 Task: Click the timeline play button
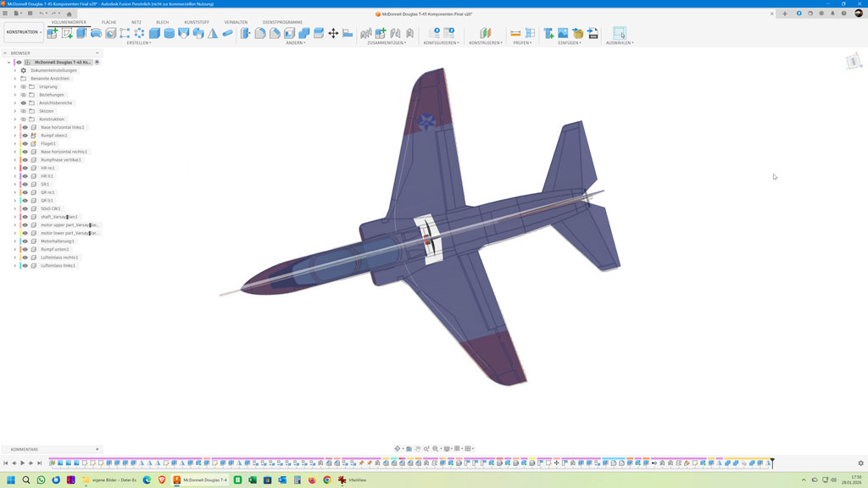tap(22, 463)
